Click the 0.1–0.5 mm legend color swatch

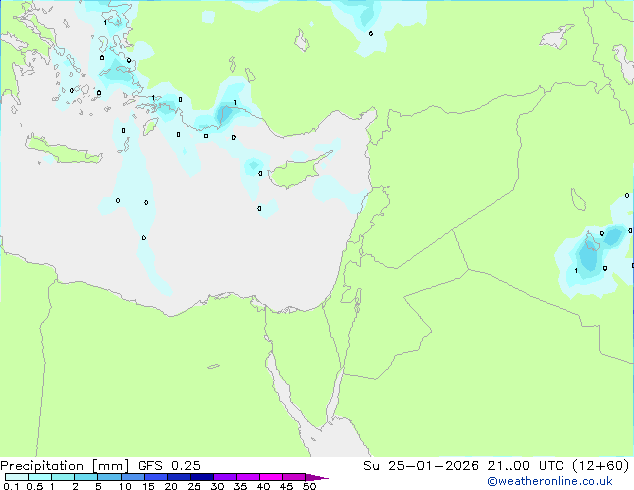tap(17, 477)
